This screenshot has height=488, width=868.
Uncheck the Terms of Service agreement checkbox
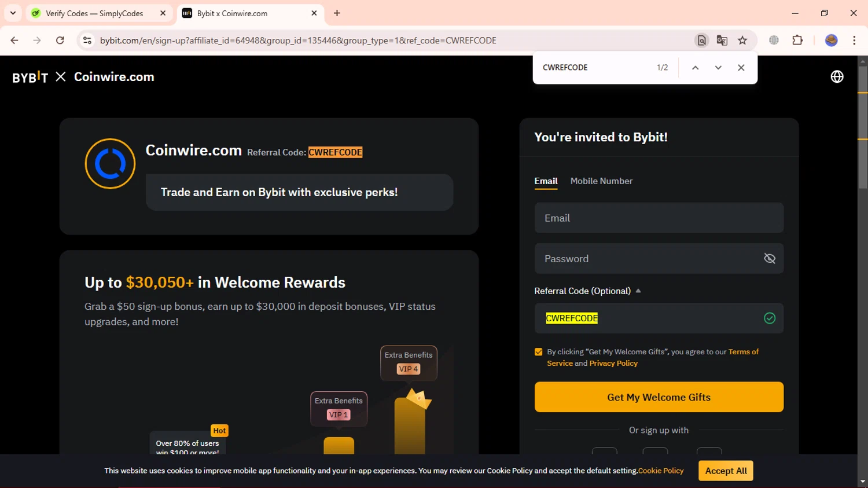tap(539, 352)
